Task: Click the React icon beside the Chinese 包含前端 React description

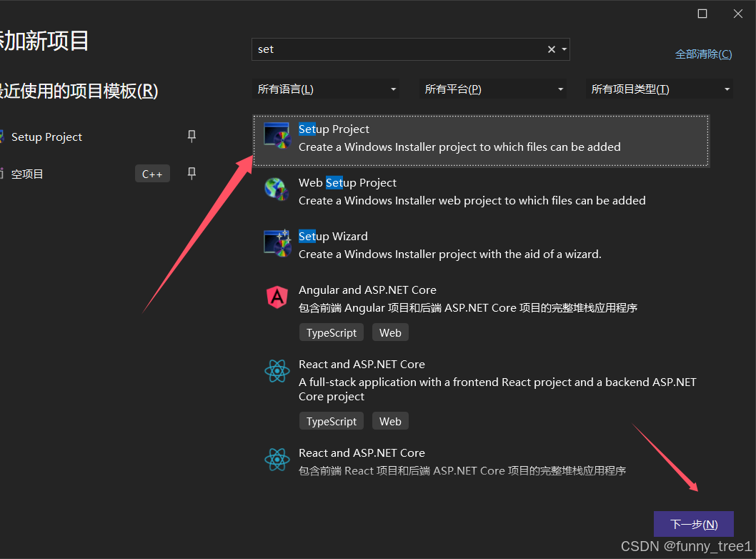Action: (277, 460)
